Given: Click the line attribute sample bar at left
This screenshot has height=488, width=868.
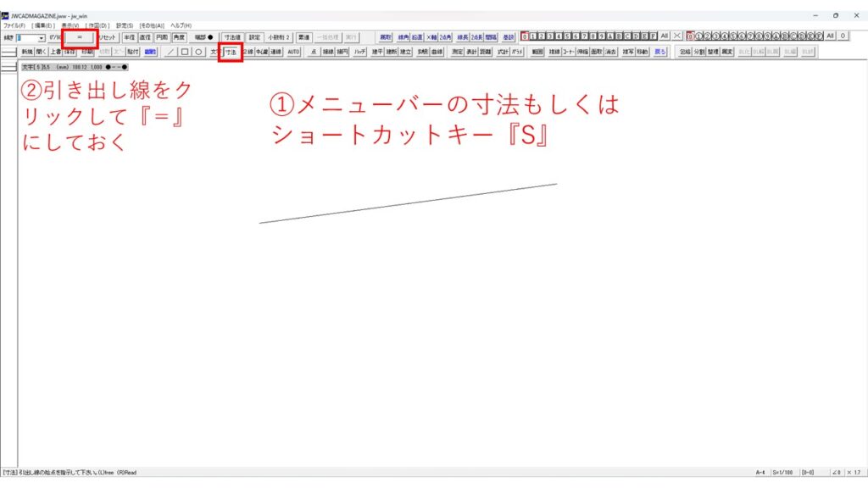Looking at the screenshot, I should pyautogui.click(x=10, y=52).
